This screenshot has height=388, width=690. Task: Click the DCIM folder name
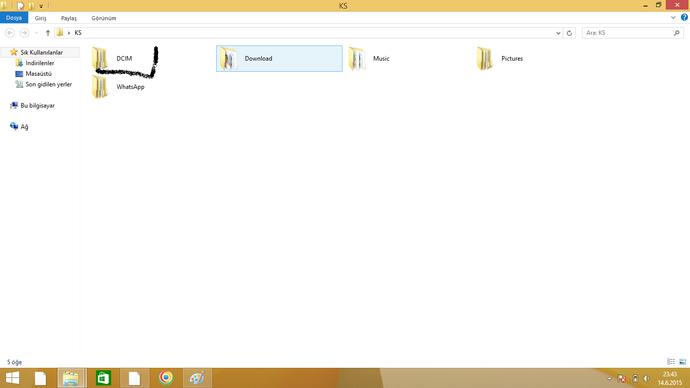pyautogui.click(x=124, y=59)
